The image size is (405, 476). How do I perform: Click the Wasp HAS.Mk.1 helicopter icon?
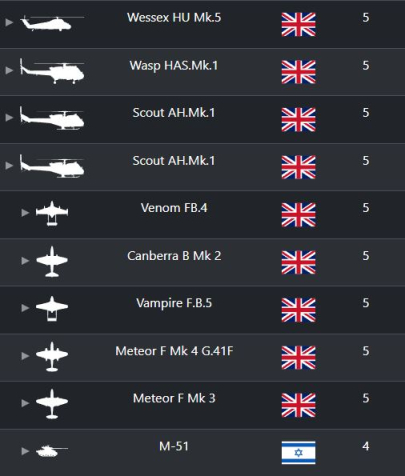52,71
